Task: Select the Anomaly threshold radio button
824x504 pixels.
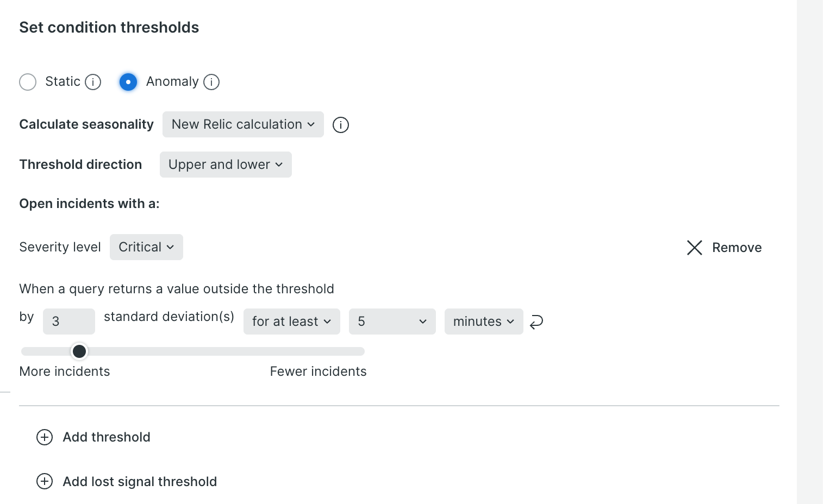Action: 128,82
